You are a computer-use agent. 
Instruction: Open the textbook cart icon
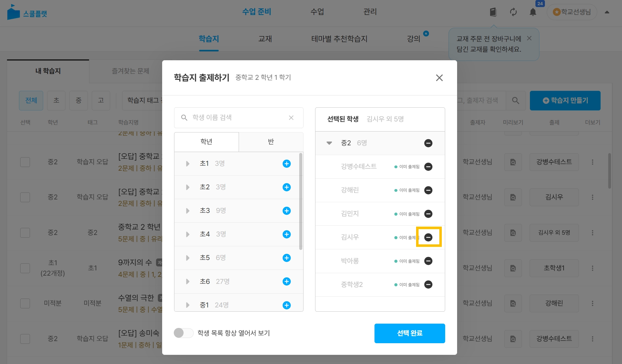click(x=493, y=12)
